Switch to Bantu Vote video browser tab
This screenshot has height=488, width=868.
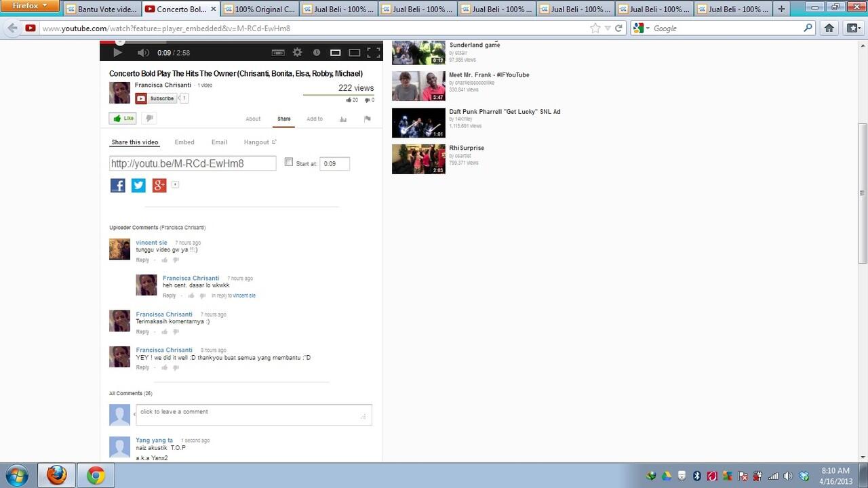click(102, 9)
